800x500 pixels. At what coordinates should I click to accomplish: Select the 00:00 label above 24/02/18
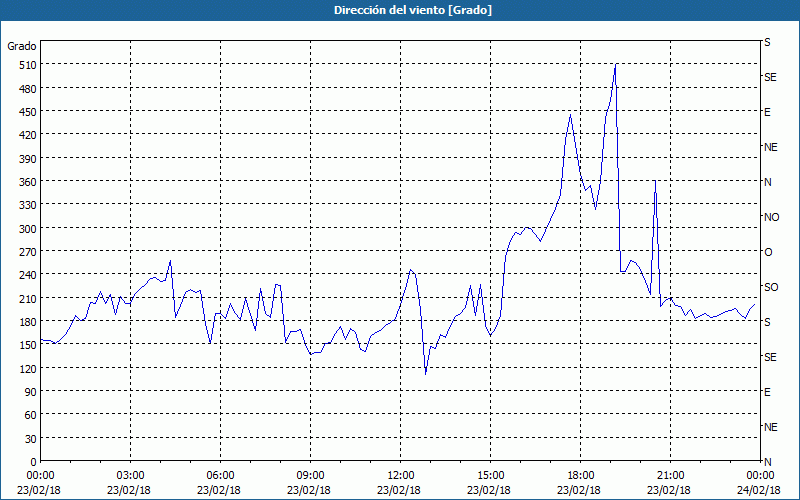760,476
